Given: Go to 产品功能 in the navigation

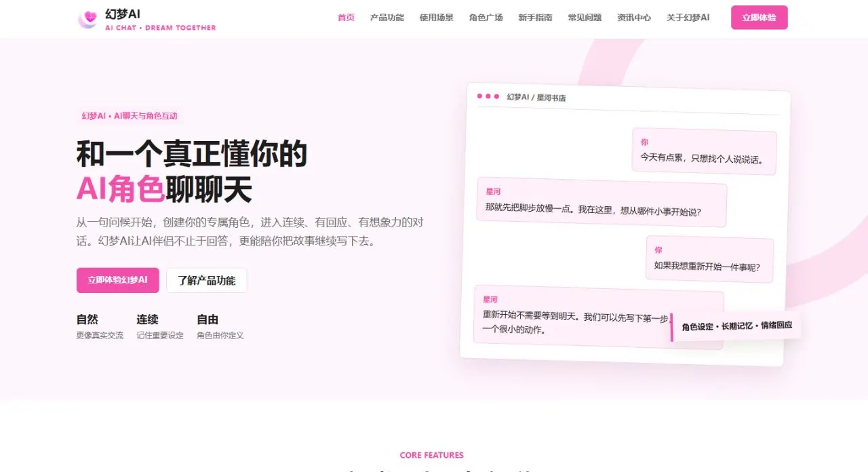Looking at the screenshot, I should pos(387,18).
